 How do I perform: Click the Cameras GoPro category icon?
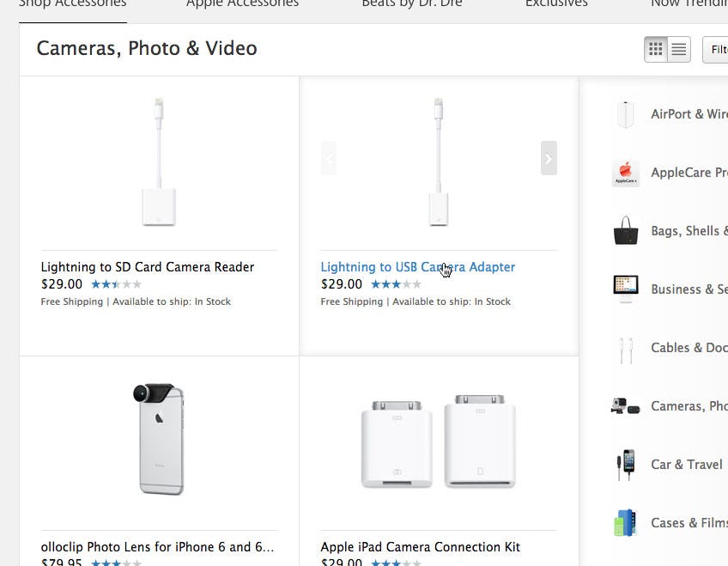[625, 406]
